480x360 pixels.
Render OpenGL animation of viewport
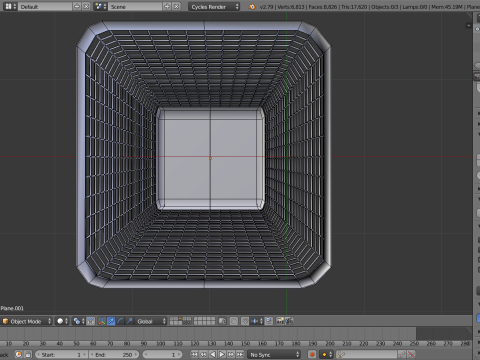[x=289, y=321]
